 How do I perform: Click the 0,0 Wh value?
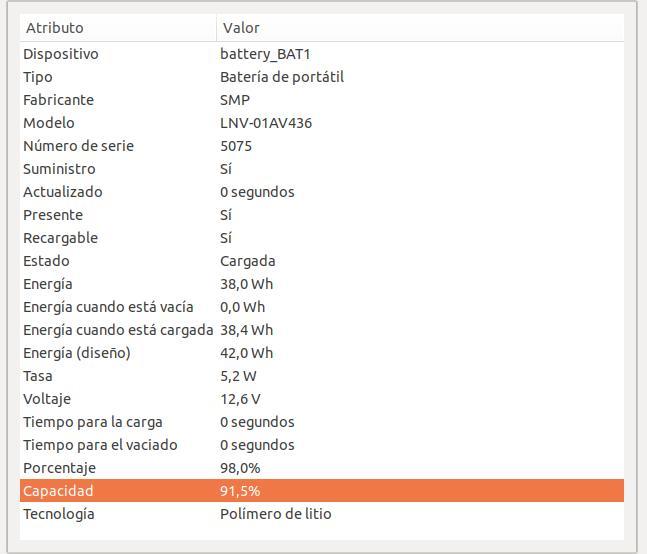click(x=242, y=307)
